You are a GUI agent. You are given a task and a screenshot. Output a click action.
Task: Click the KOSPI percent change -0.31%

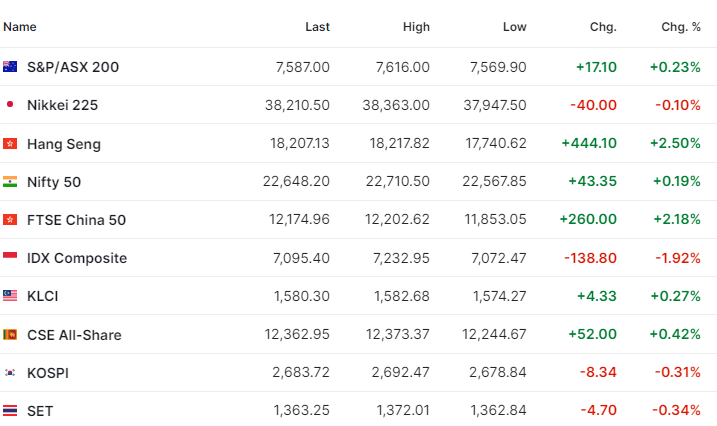(x=678, y=372)
